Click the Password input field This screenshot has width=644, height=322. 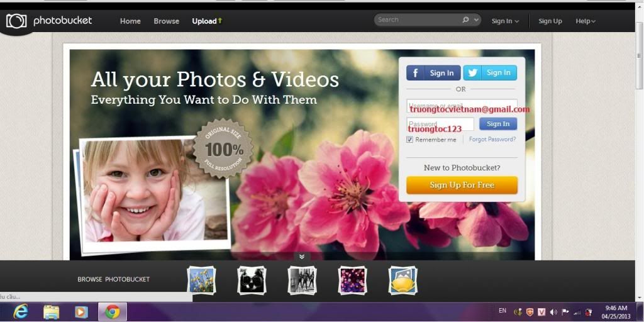[x=440, y=124]
